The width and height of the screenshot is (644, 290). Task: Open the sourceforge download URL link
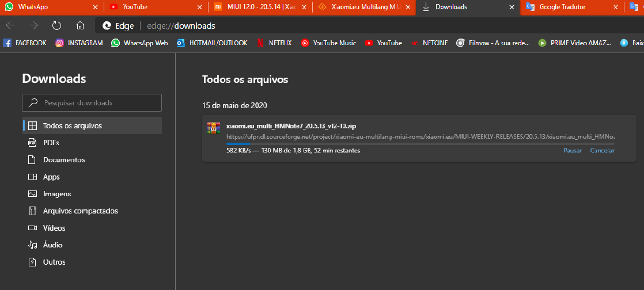click(421, 136)
